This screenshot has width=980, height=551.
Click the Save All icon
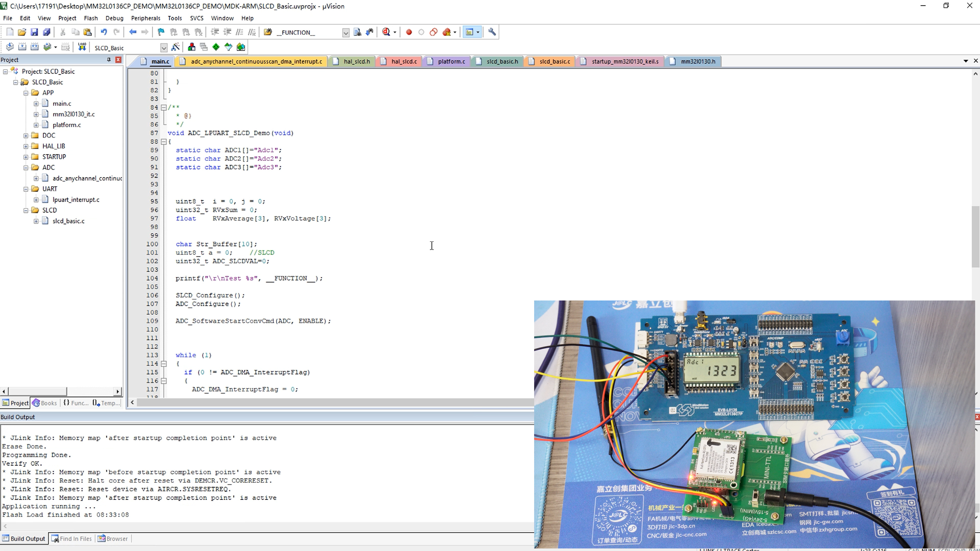(x=46, y=32)
